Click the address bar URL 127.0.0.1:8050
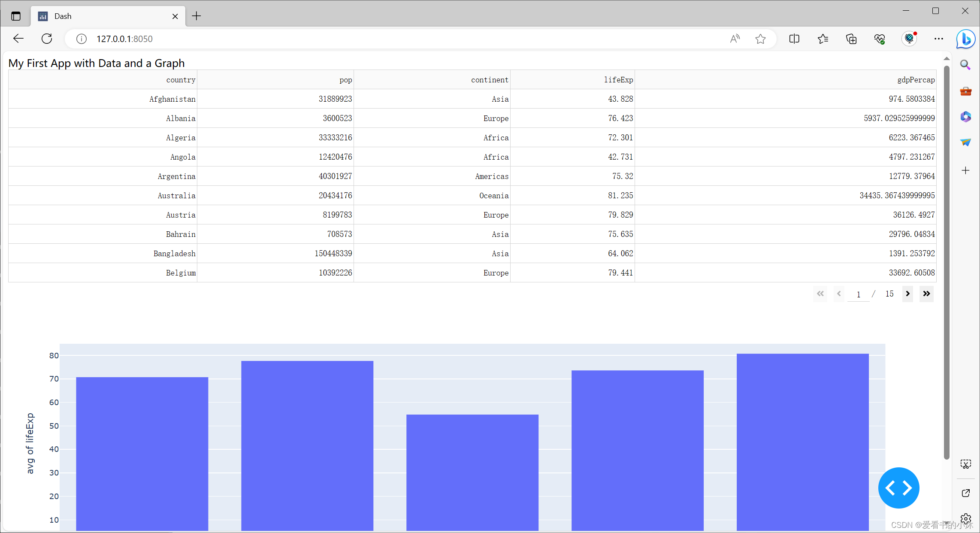The image size is (980, 533). (x=124, y=39)
